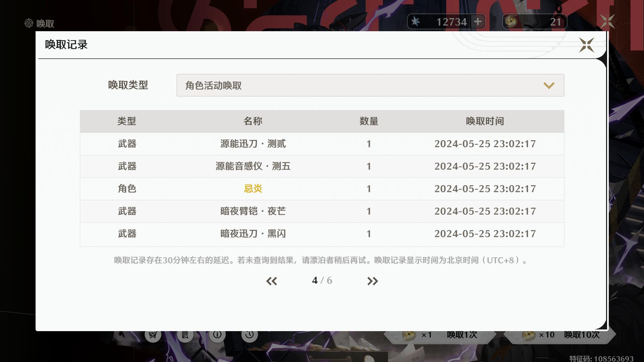Image resolution: width=644 pixels, height=362 pixels.
Task: Click the quantity 1 in the 源能迅刀・测贰 row
Action: click(369, 144)
